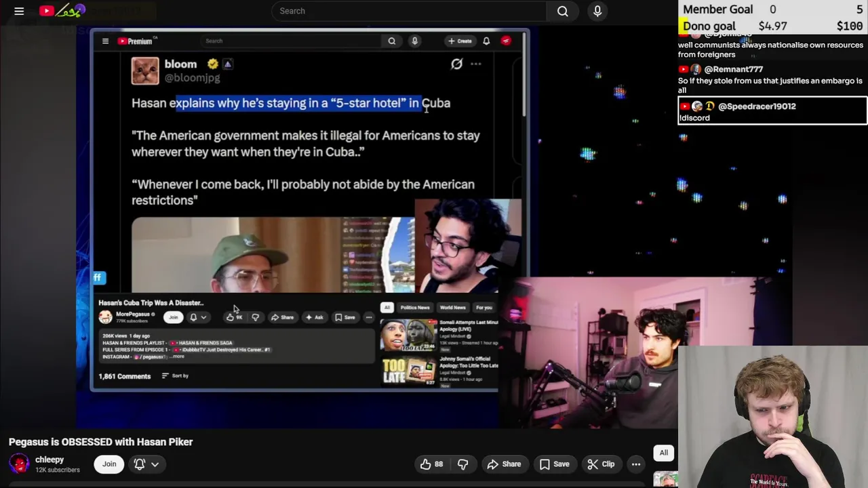The width and height of the screenshot is (868, 488).
Task: Open the inner window's notification bell
Action: 486,41
